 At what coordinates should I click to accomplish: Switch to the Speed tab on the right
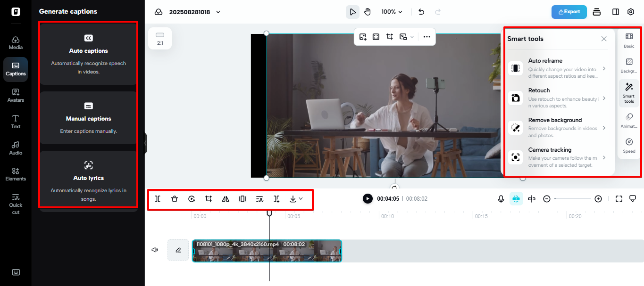[x=628, y=146]
